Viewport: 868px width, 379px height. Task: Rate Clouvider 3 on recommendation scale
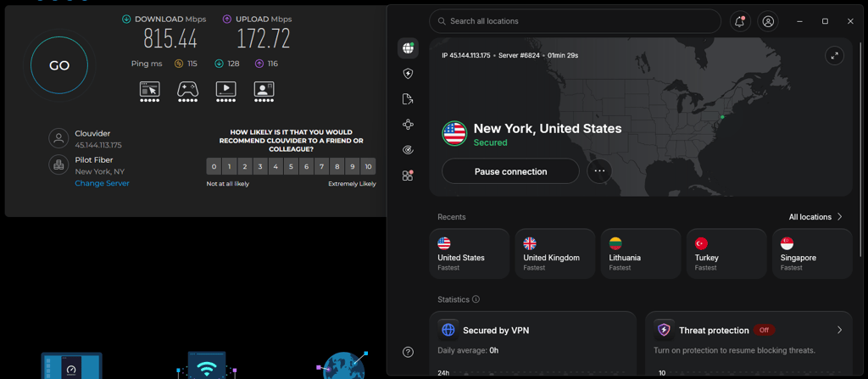coord(260,166)
